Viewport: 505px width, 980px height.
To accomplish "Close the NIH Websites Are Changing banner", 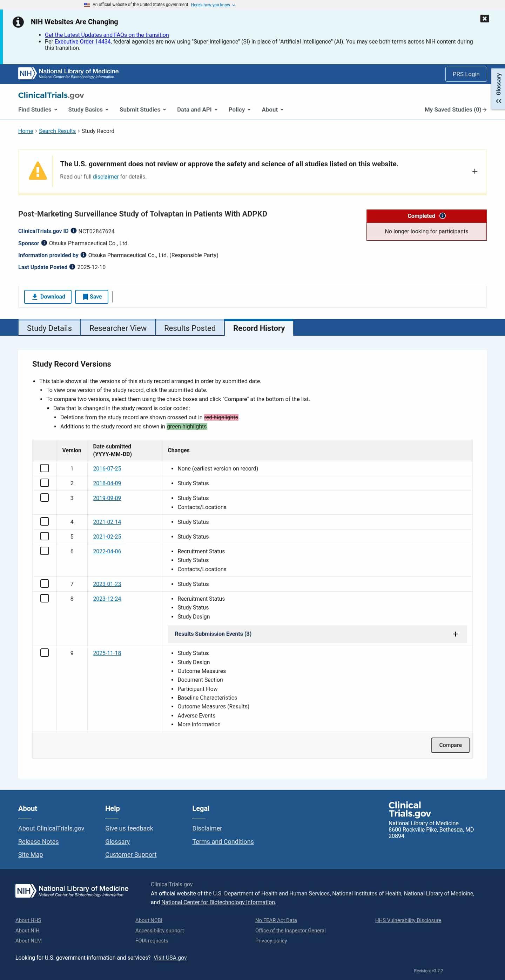I will 484,19.
